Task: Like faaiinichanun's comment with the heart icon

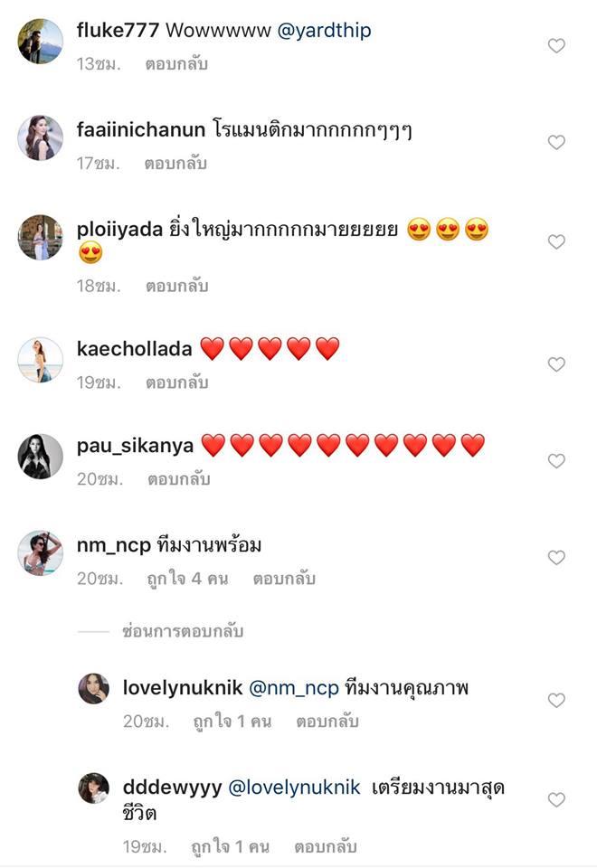Action: click(555, 142)
